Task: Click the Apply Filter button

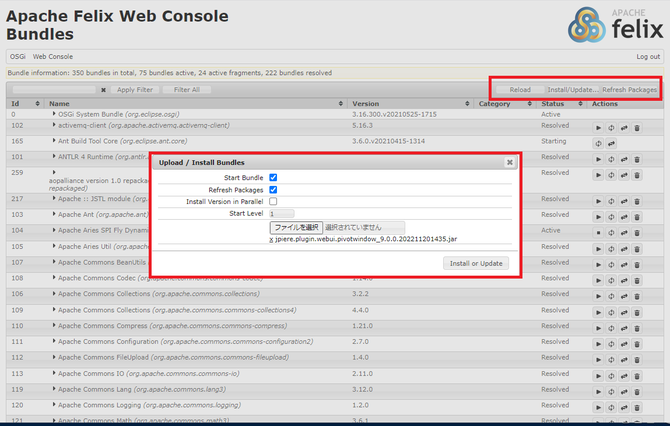Action: (x=135, y=90)
